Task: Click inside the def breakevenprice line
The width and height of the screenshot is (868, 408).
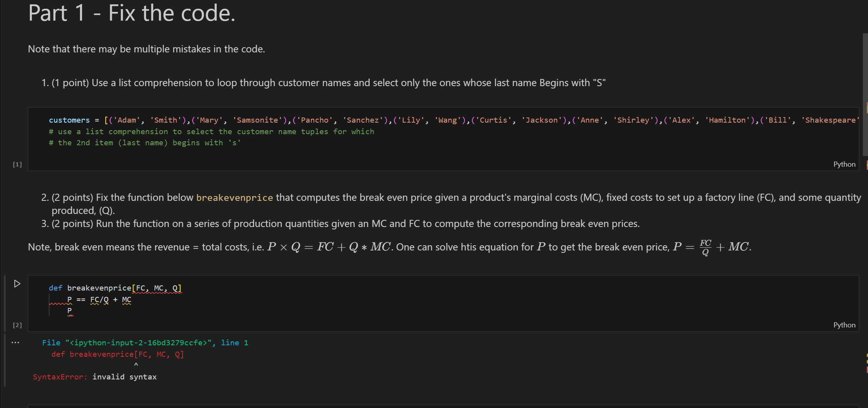Action: [115, 288]
